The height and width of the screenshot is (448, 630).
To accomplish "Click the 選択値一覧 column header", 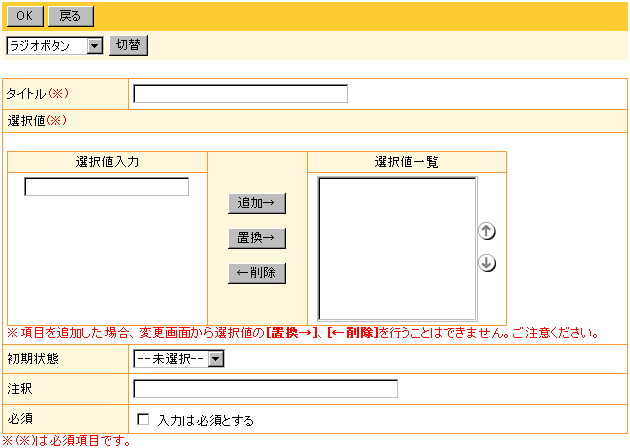I will pos(407,162).
